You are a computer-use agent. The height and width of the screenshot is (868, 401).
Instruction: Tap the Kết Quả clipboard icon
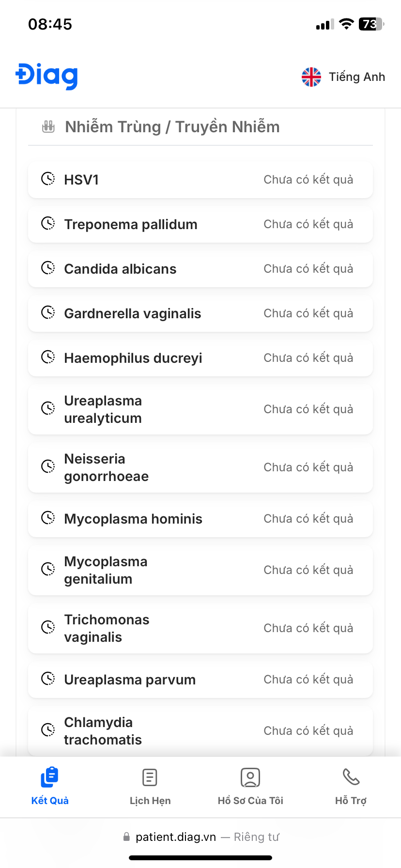click(50, 777)
